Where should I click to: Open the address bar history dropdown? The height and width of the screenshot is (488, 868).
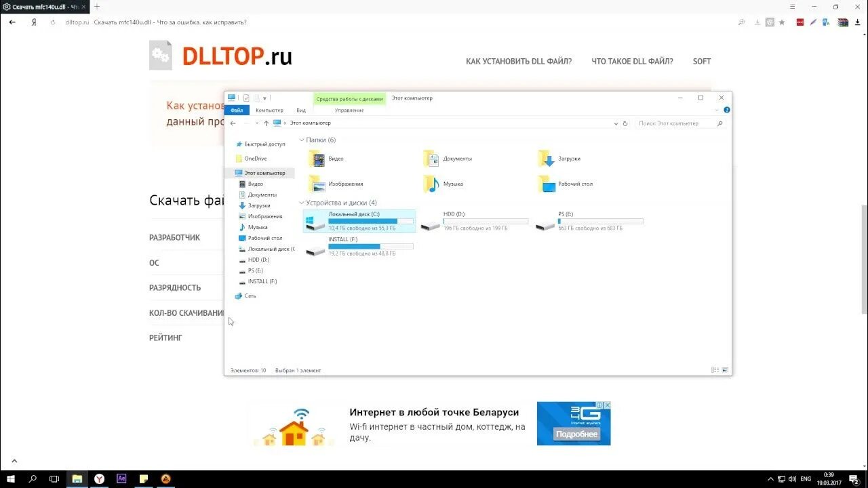coord(616,123)
